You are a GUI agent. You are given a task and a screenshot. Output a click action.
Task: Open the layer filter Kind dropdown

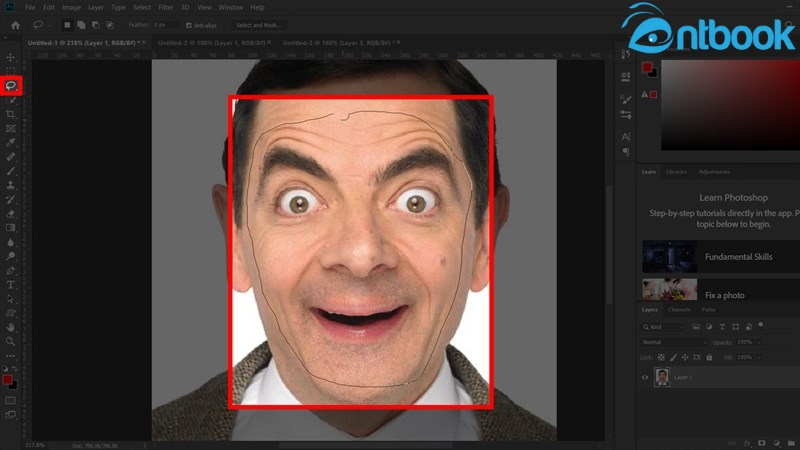[x=663, y=327]
